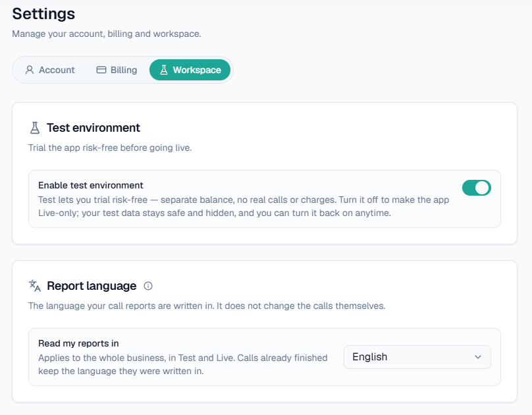Click the description starting "Applies to the whole business"
Image resolution: width=532 pixels, height=415 pixels.
(x=183, y=364)
